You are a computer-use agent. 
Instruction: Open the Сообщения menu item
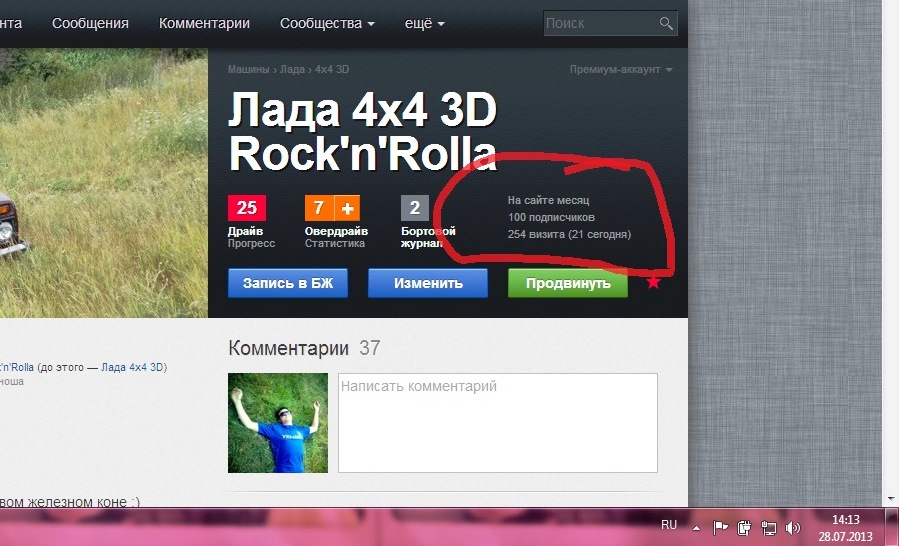point(90,24)
